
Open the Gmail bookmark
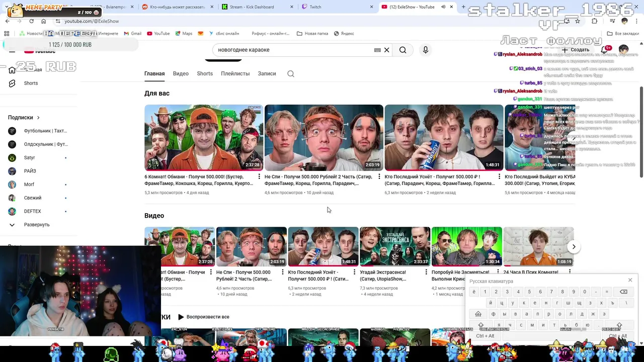[132, 34]
